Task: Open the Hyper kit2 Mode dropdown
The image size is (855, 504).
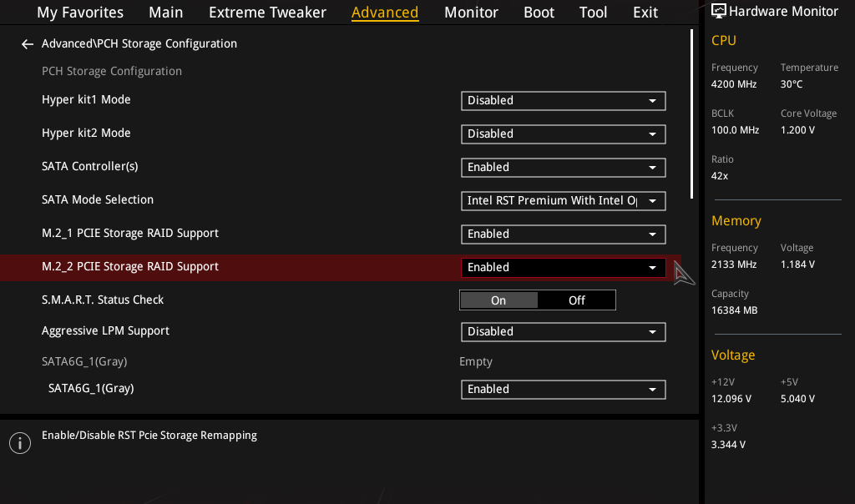Action: click(x=563, y=134)
